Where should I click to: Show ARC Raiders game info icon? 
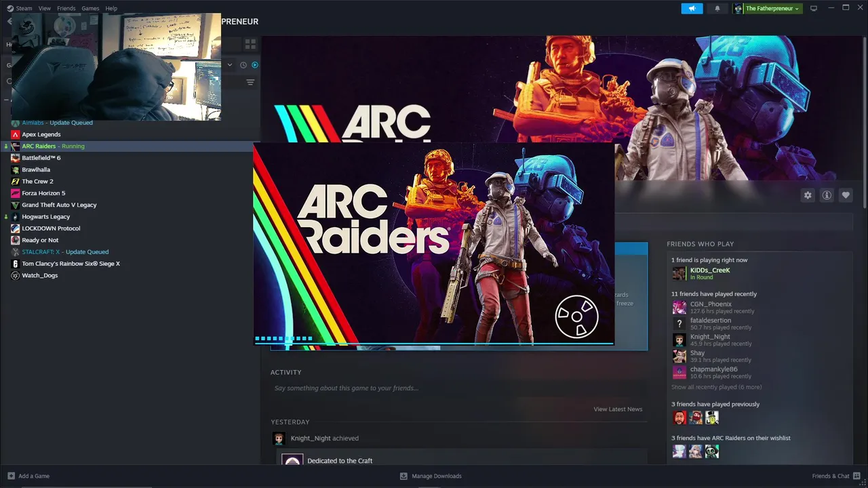(827, 195)
